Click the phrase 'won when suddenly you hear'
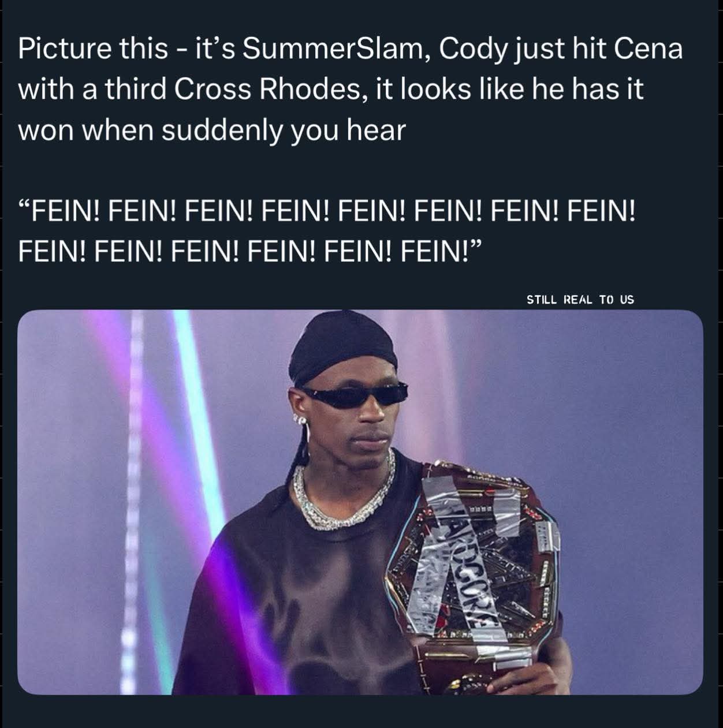Image resolution: width=723 pixels, height=728 pixels. coord(212,130)
